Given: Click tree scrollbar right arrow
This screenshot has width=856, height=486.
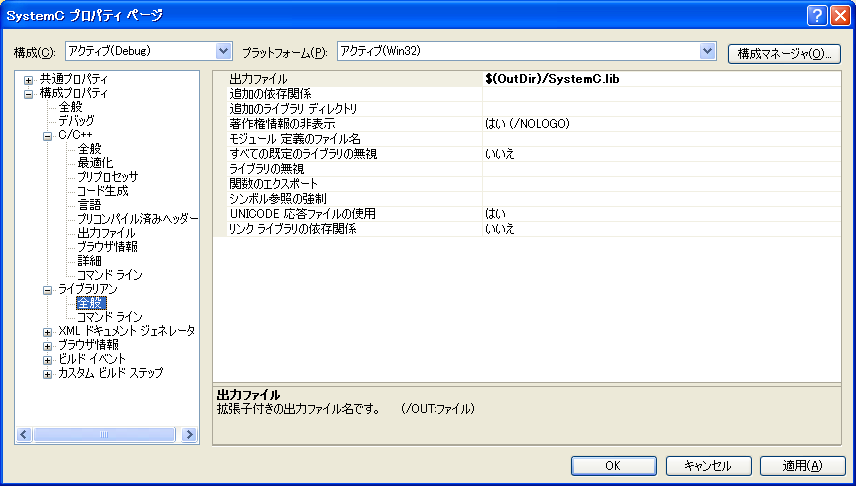Looking at the screenshot, I should coord(189,435).
